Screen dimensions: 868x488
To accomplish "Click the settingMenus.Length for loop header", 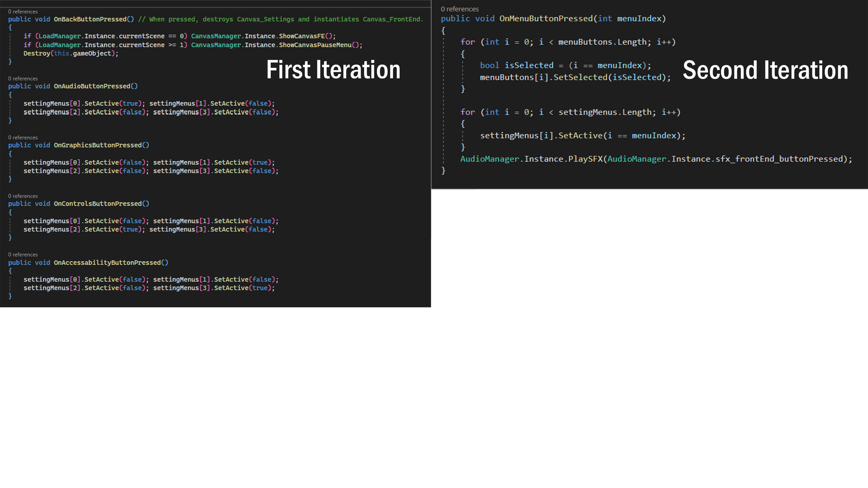I will [x=570, y=112].
